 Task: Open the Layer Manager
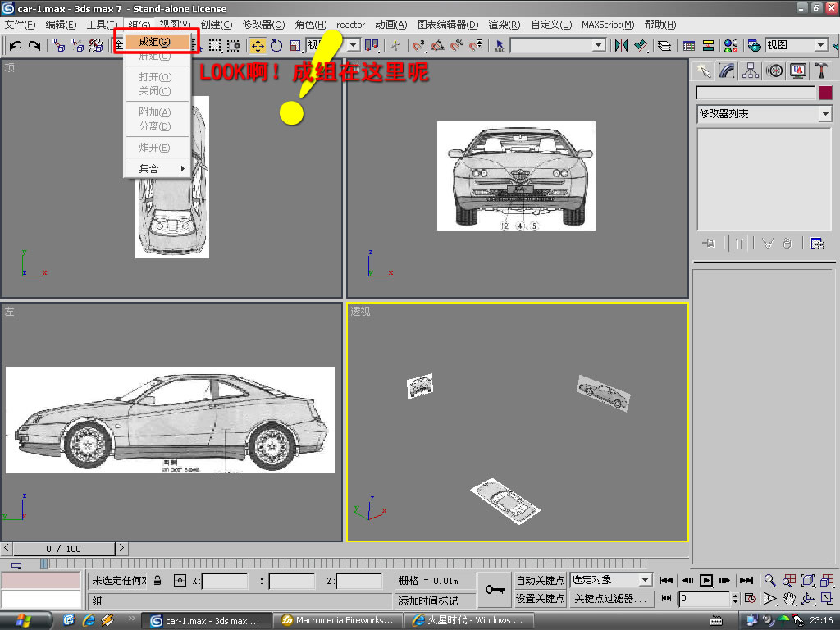coord(664,46)
